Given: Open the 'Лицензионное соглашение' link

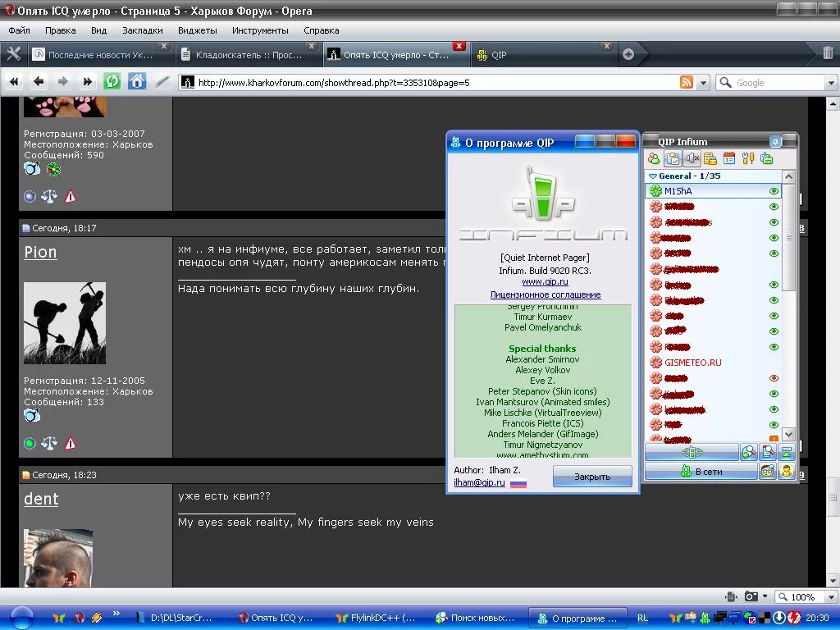Looking at the screenshot, I should [x=546, y=294].
